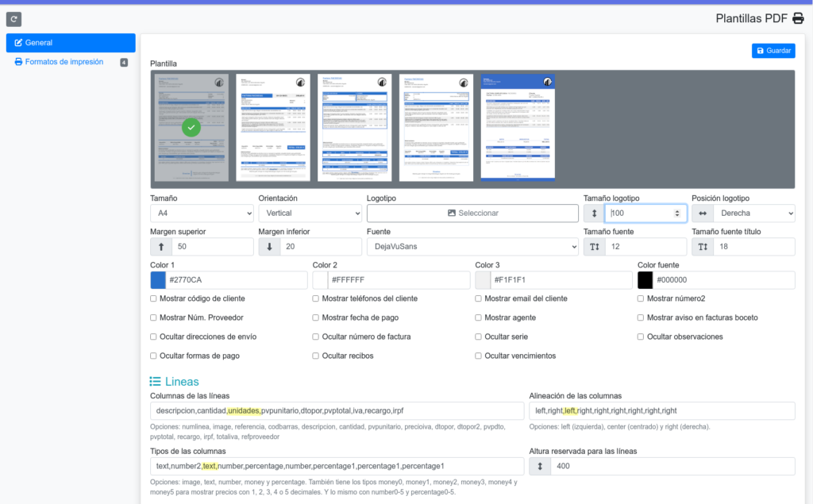The image size is (813, 504).
Task: Open the Color 1 blue swatch
Action: click(158, 280)
